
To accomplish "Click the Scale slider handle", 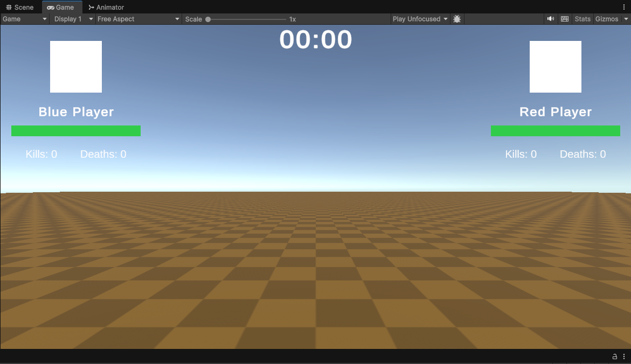I will pos(208,19).
